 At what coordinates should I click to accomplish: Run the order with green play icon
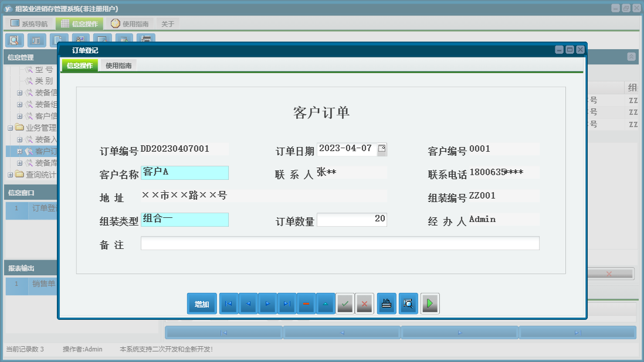pyautogui.click(x=430, y=303)
